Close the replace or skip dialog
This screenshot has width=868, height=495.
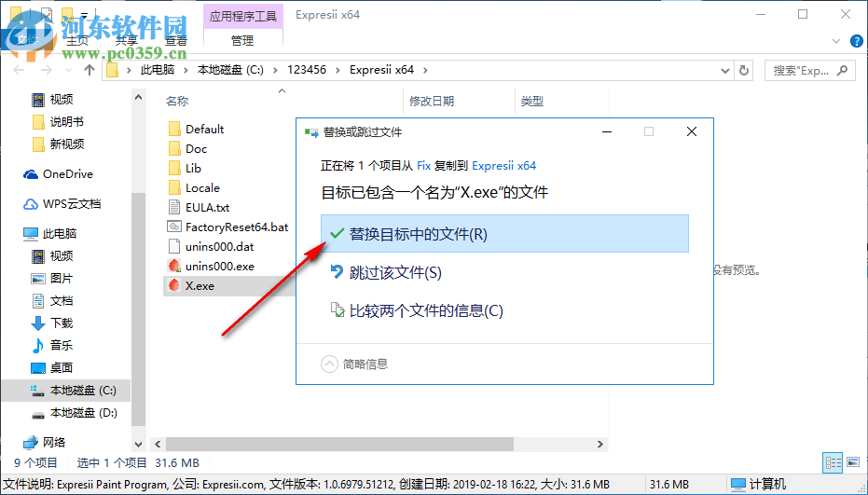click(x=692, y=131)
